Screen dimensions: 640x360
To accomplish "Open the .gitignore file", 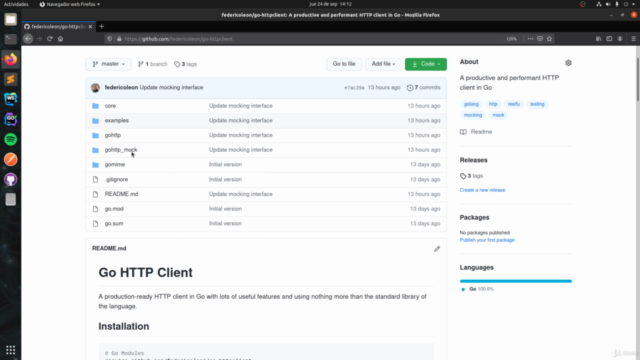I will [x=116, y=180].
